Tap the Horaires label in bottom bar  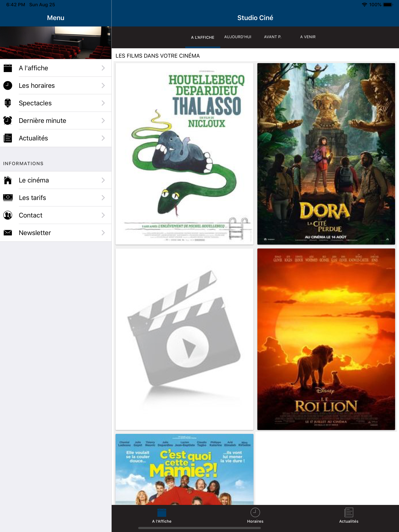(x=255, y=521)
